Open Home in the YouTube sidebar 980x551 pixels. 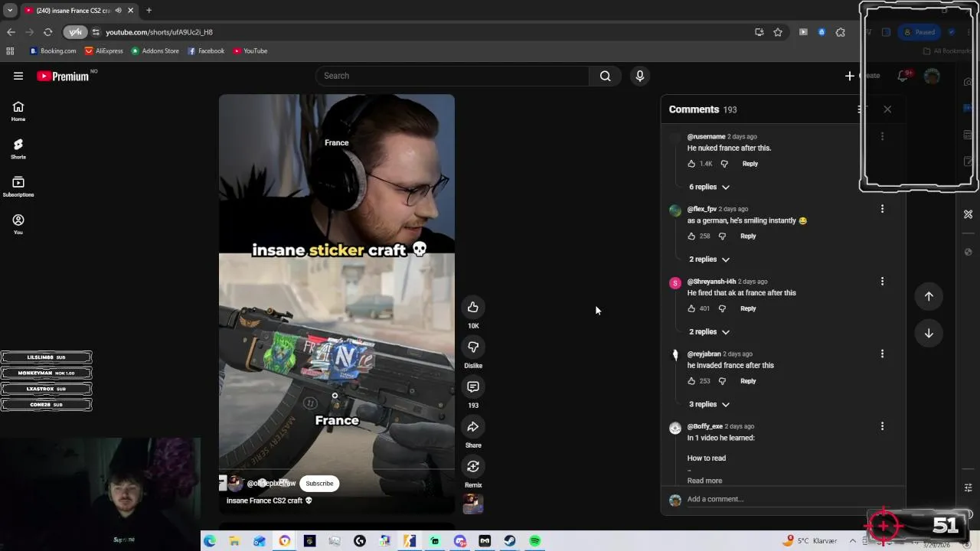point(18,112)
